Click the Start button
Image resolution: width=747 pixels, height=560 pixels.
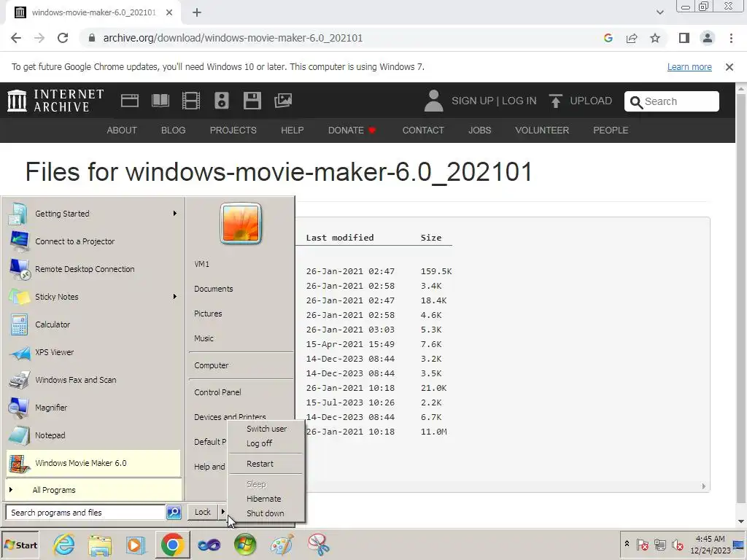(x=20, y=545)
